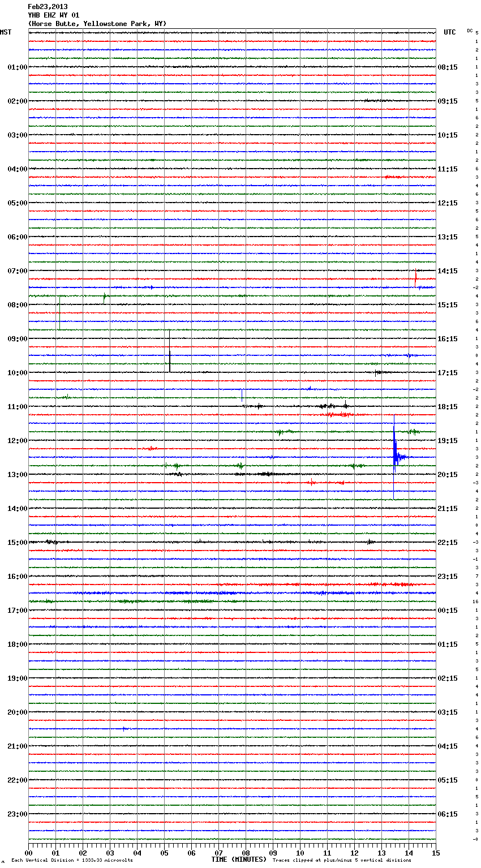Screen dimensions: 481x868
Task: Select the 16:00 MST time label
Action: coord(17,577)
